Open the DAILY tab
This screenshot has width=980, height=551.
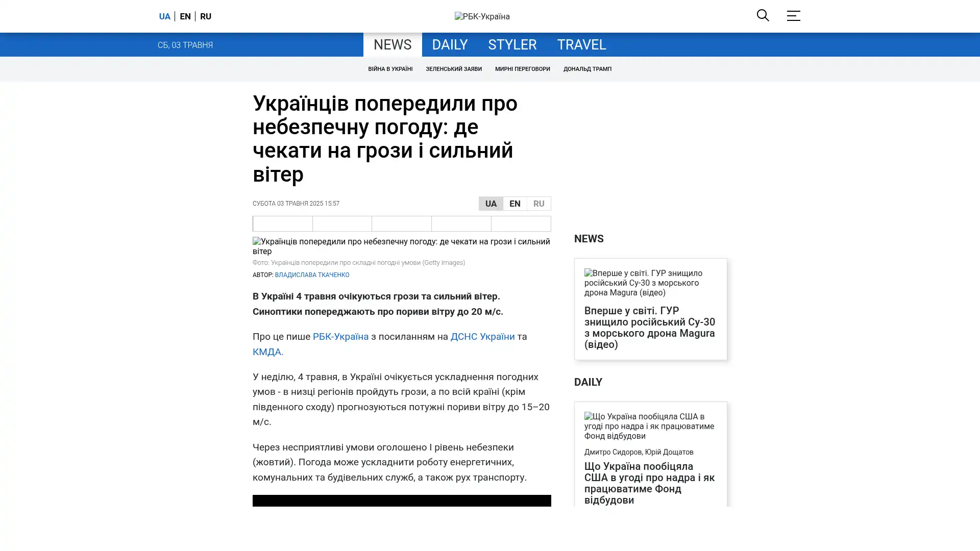(449, 45)
